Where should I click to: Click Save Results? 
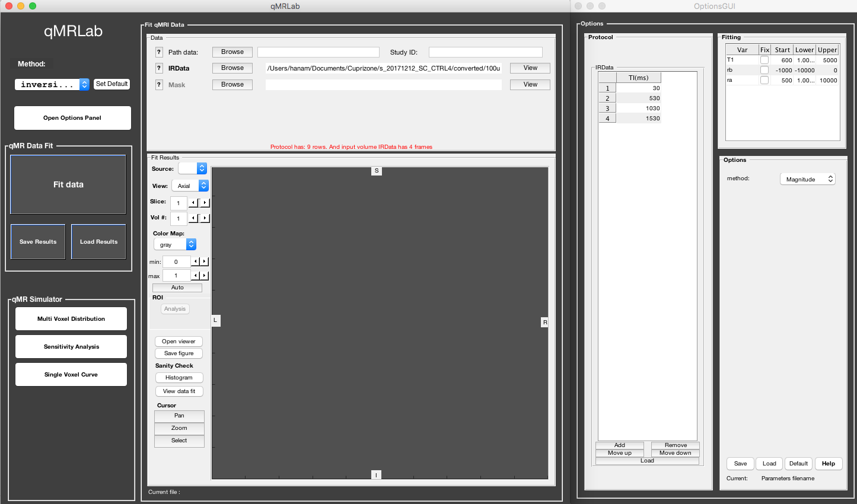click(x=38, y=242)
